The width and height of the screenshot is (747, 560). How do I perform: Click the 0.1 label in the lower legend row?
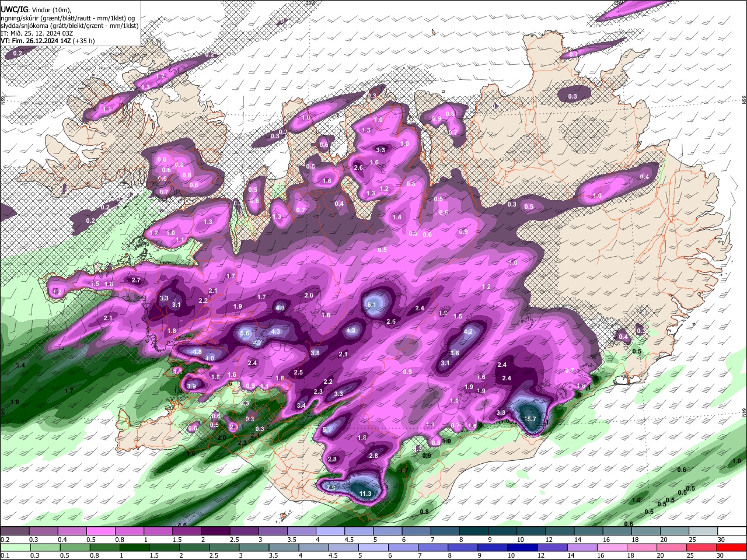(4, 555)
